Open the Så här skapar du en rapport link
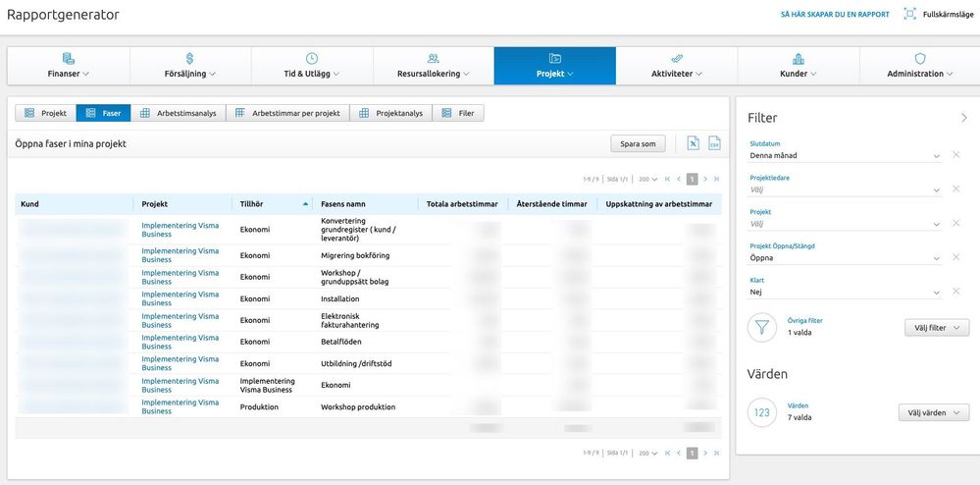The height and width of the screenshot is (485, 980). [835, 15]
